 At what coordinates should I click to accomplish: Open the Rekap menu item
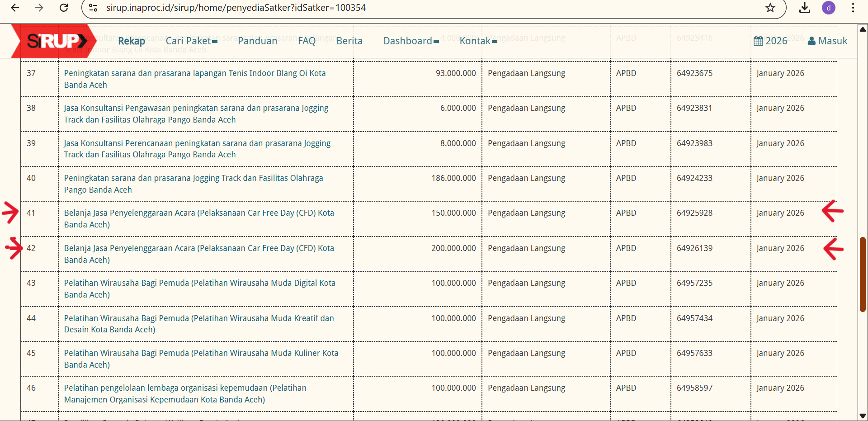[131, 41]
